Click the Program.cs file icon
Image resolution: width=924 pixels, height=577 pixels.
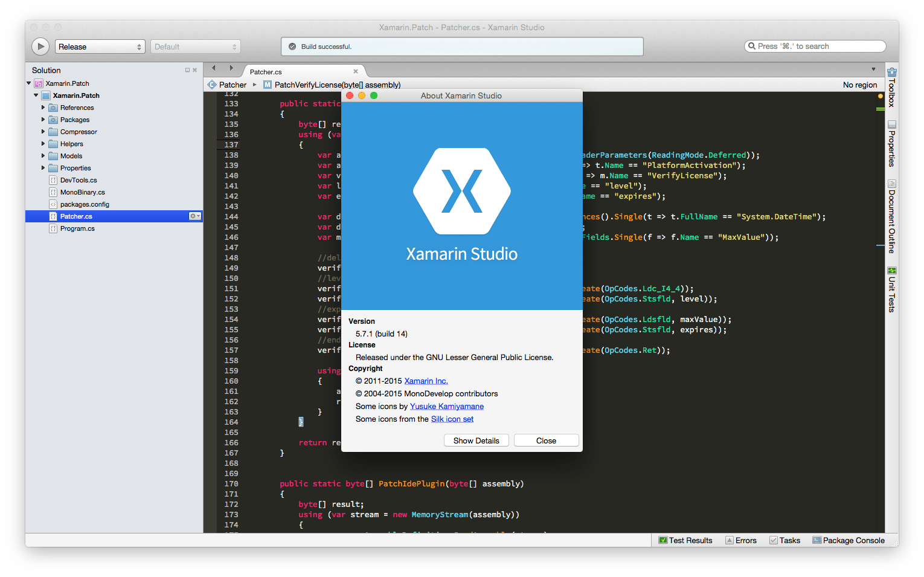53,228
